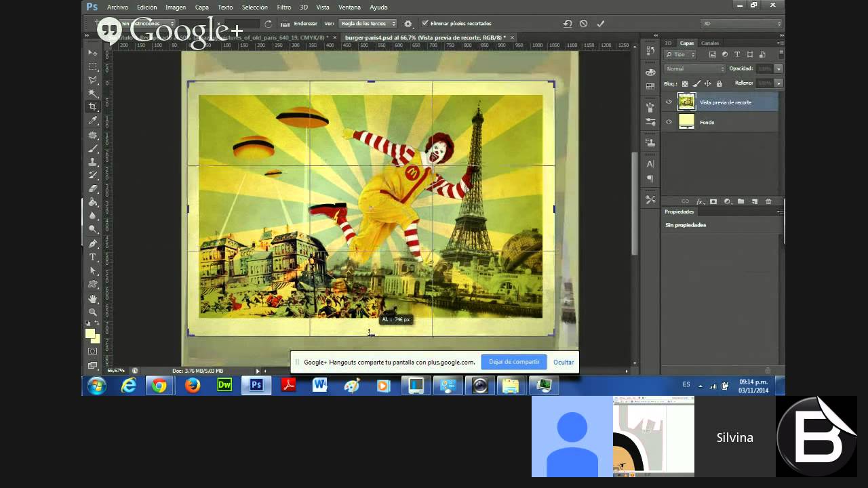The image size is (868, 488).
Task: Select the Path Selection tool
Action: pos(93,270)
